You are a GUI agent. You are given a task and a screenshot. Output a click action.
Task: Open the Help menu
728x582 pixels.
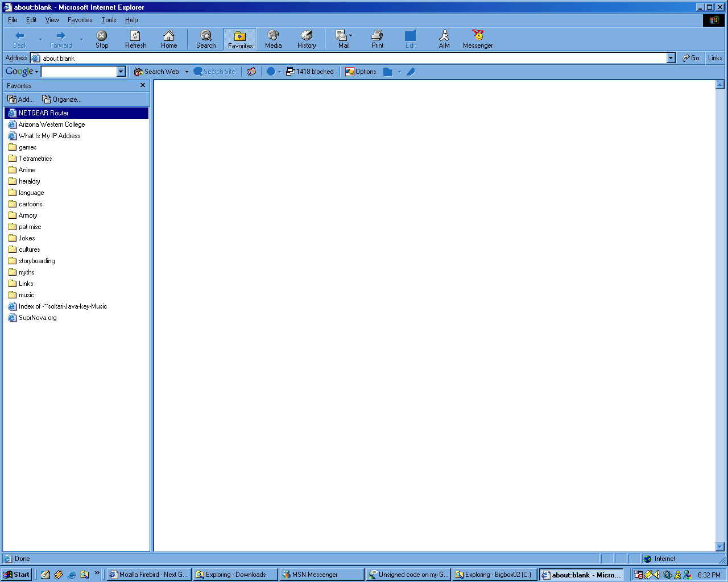[x=131, y=20]
